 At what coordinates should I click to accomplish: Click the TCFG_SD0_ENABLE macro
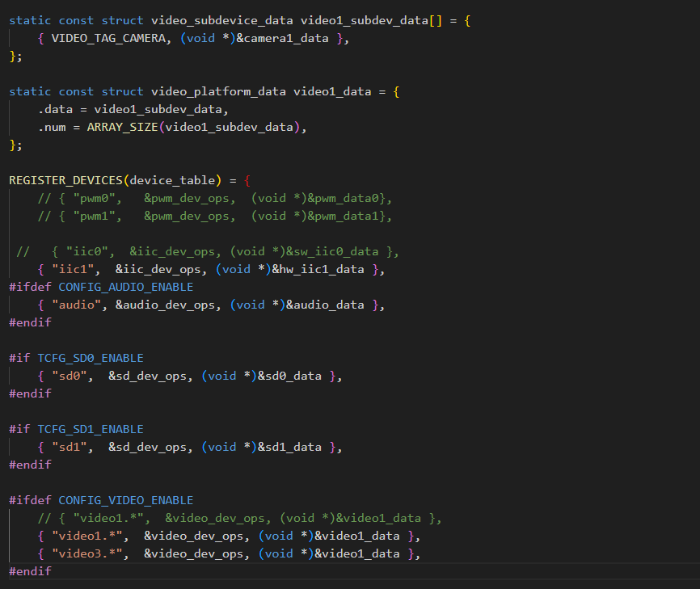[x=91, y=358]
